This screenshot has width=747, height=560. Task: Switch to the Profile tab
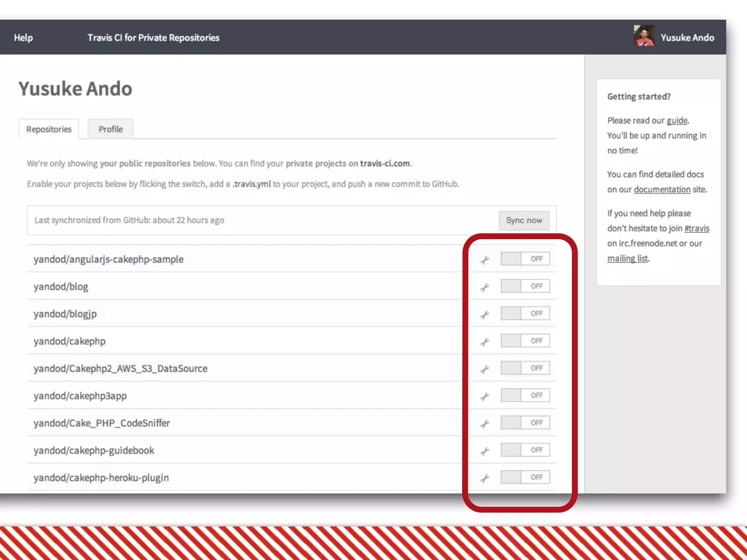[111, 129]
